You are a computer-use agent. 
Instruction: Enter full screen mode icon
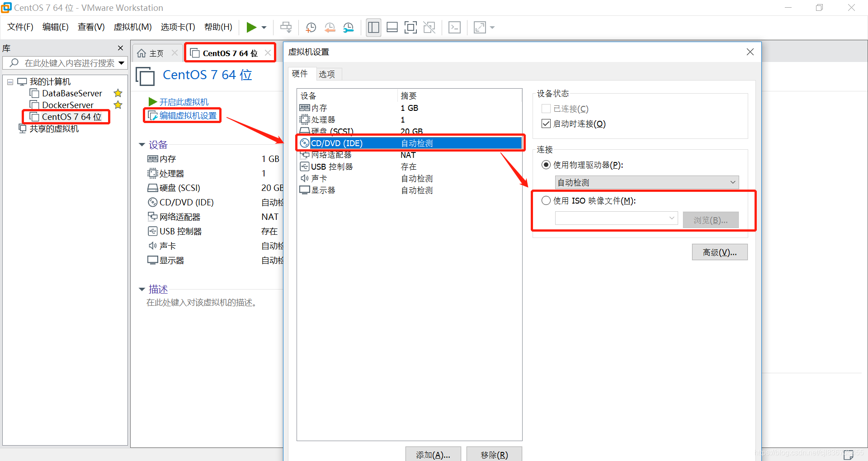click(x=410, y=28)
